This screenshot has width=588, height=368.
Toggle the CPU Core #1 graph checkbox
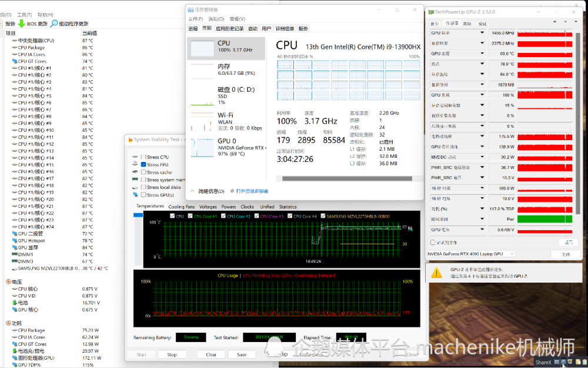tap(190, 216)
